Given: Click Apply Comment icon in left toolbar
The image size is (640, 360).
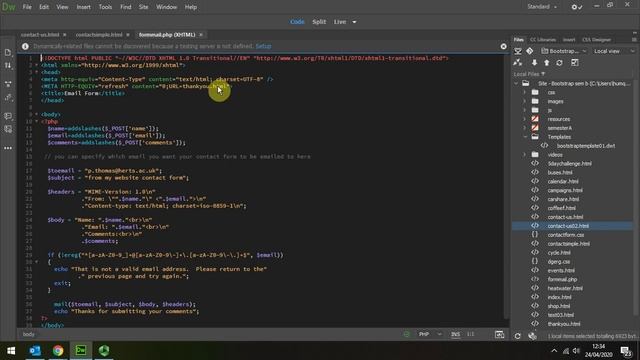Looking at the screenshot, I should point(8,116).
